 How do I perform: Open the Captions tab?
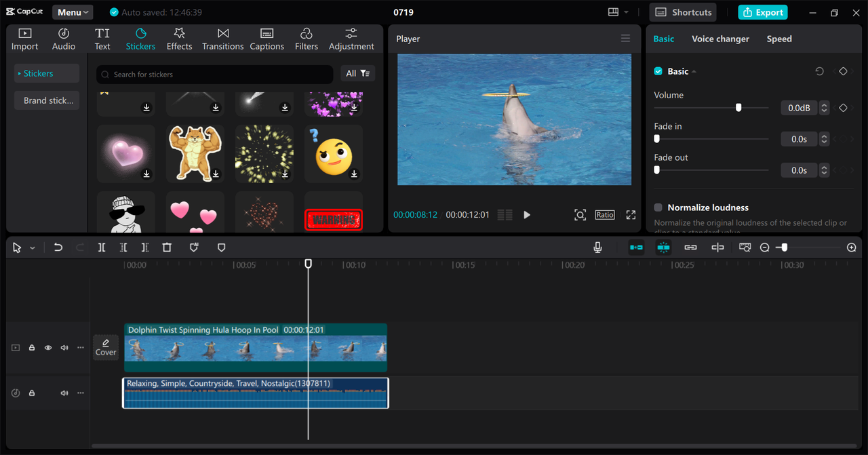coord(267,39)
